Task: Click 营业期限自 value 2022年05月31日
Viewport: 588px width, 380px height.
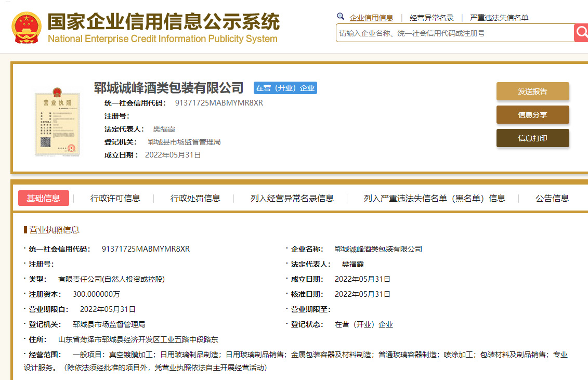Action: (108, 309)
